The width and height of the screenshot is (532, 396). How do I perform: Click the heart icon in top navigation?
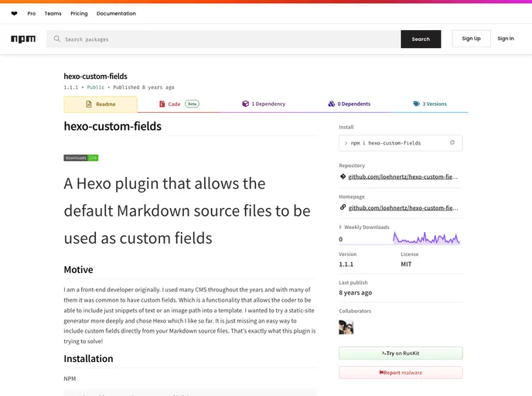[x=14, y=14]
